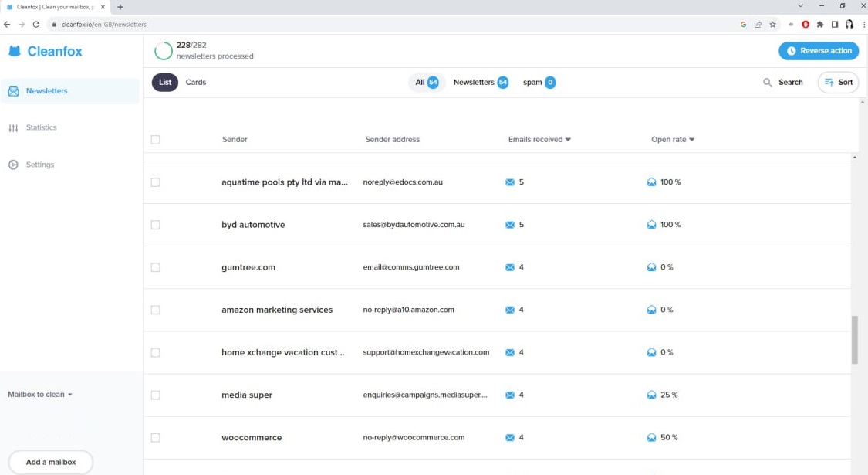Image resolution: width=868 pixels, height=475 pixels.
Task: Open Settings in the sidebar
Action: pos(40,165)
